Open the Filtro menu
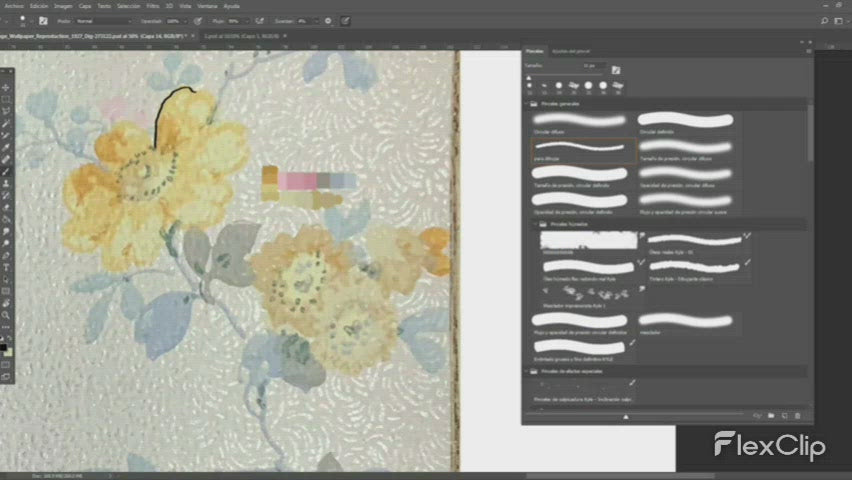This screenshot has width=852, height=480. pos(153,6)
